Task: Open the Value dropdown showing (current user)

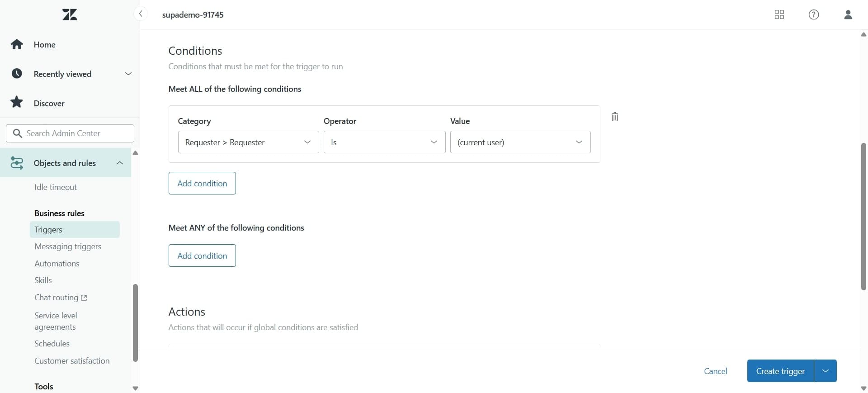Action: coord(520,142)
